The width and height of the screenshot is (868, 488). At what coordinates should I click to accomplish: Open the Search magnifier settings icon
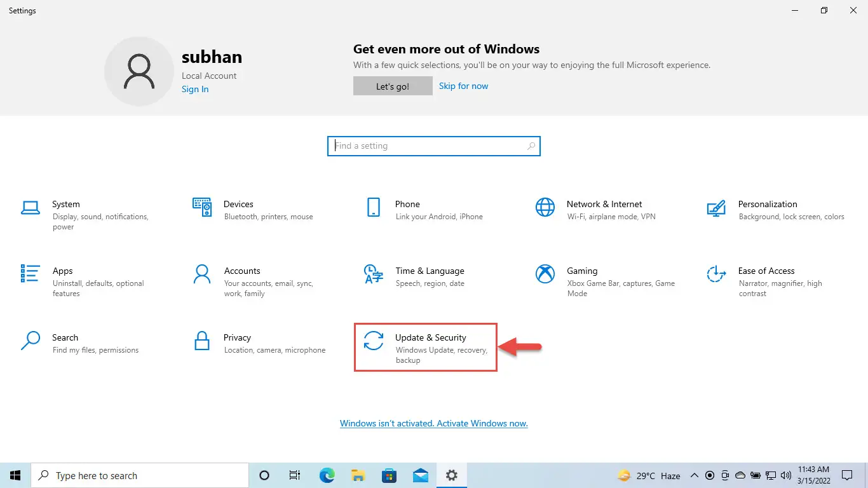coord(31,341)
